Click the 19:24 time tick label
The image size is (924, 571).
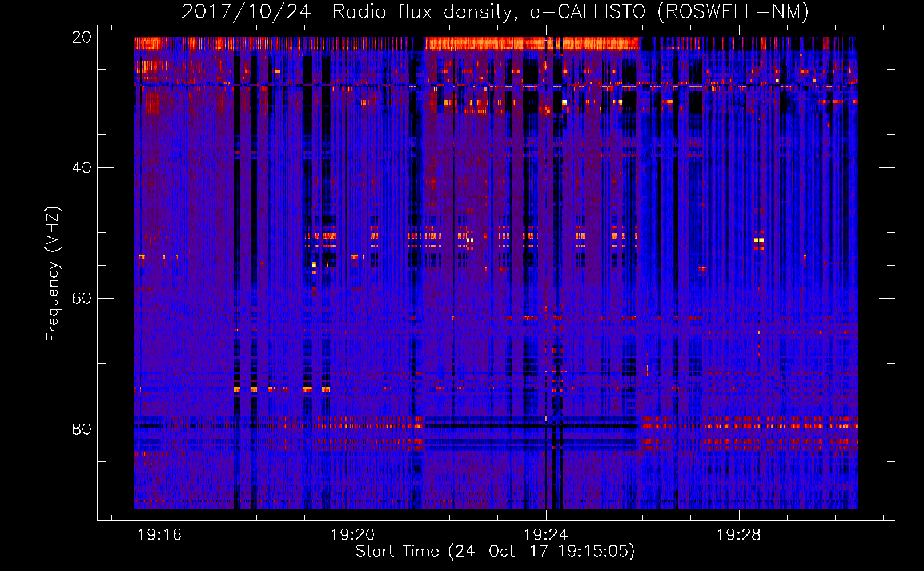click(x=546, y=534)
